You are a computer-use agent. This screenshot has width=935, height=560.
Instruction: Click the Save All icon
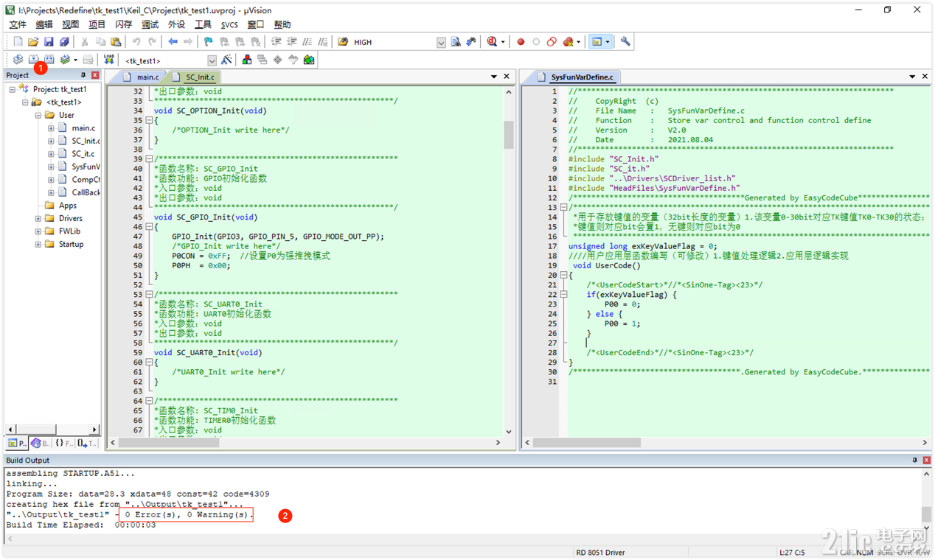[64, 42]
